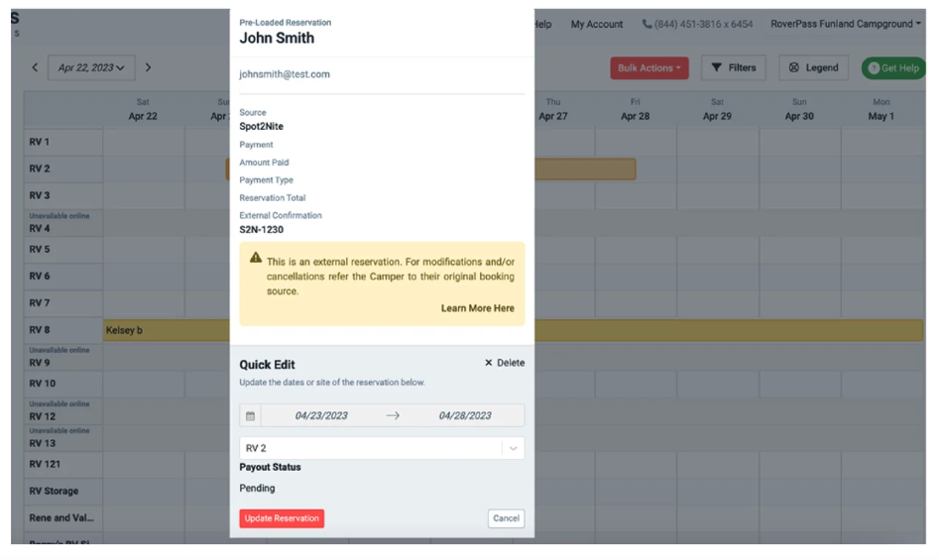This screenshot has height=560, width=940.
Task: Select the RV 121 row label
Action: coord(45,464)
